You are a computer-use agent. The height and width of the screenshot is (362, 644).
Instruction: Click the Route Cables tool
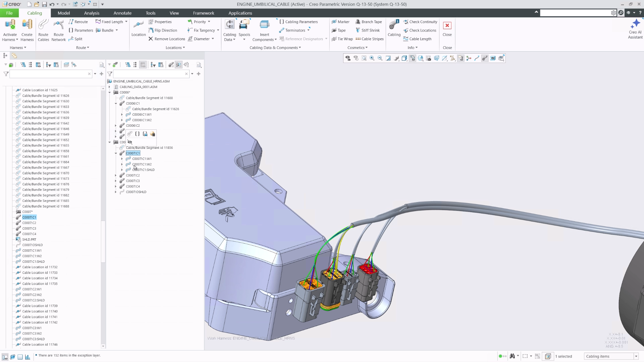pyautogui.click(x=43, y=31)
